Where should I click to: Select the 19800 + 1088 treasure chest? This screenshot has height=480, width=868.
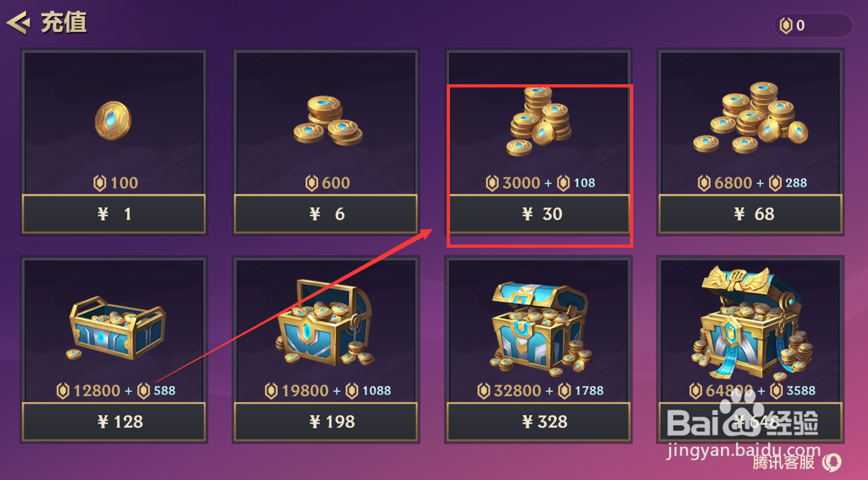click(x=325, y=323)
